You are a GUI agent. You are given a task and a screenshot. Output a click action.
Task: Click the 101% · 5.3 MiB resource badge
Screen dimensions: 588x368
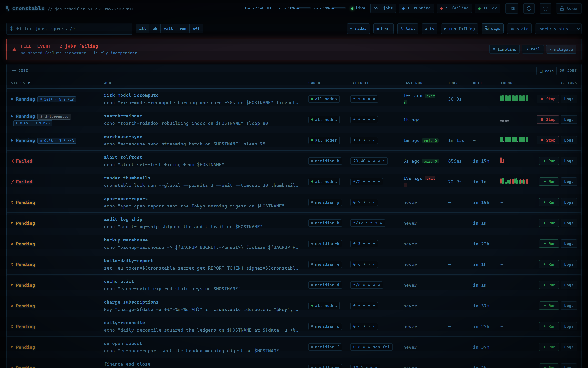tap(57, 99)
